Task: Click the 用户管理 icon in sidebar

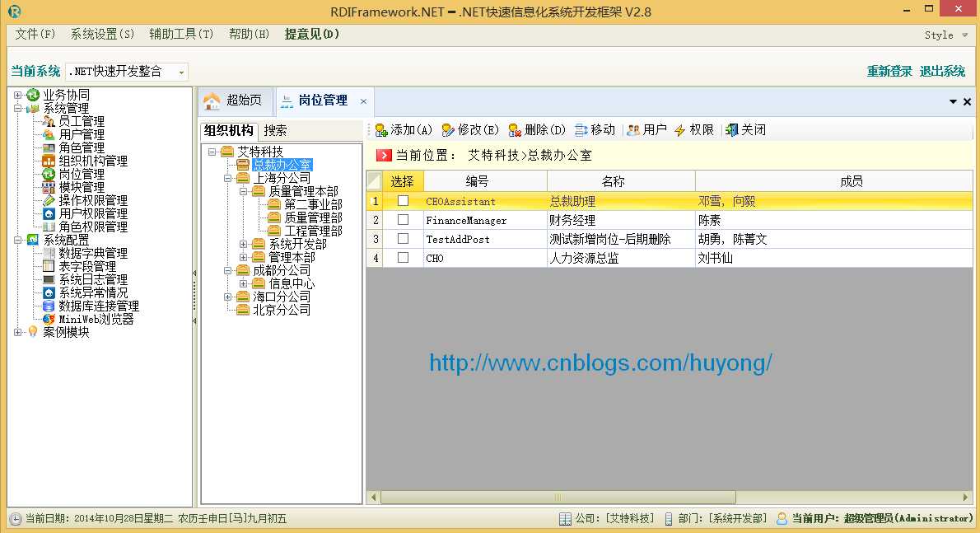Action: (49, 134)
